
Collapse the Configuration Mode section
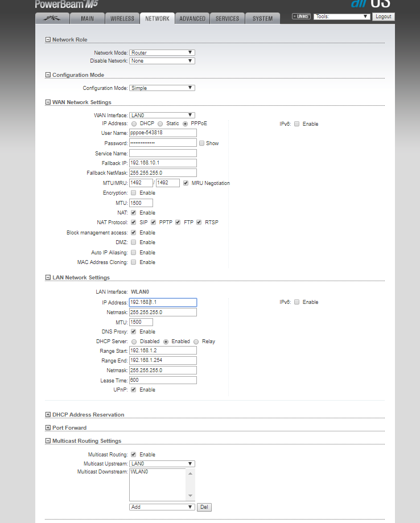coord(48,75)
